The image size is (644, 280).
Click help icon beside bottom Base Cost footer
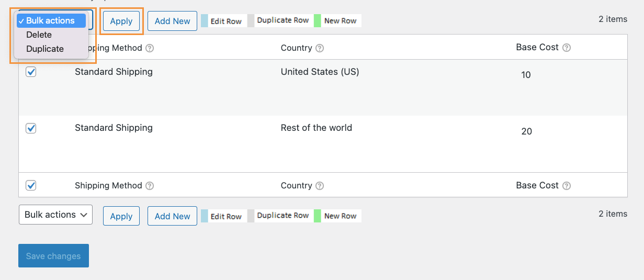click(x=566, y=186)
